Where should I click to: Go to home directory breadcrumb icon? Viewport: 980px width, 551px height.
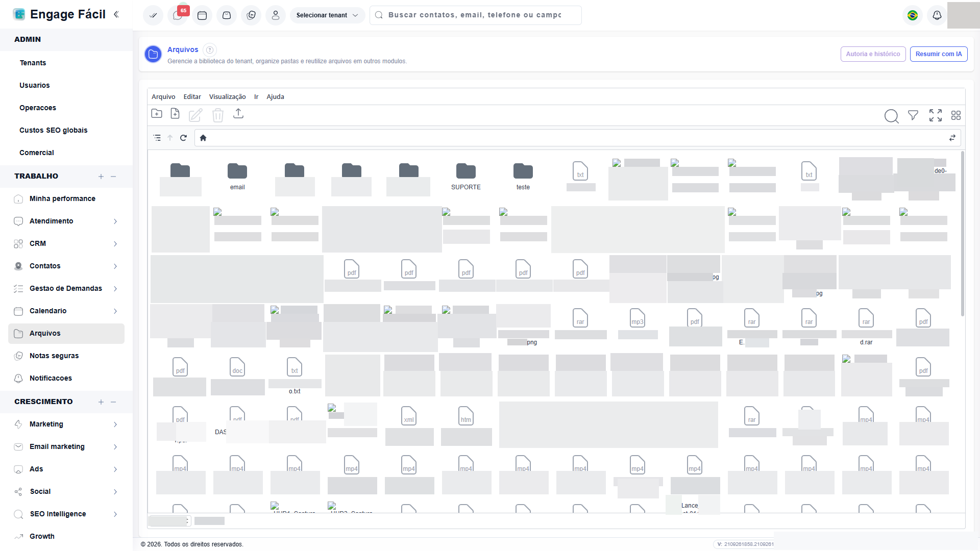(x=203, y=138)
